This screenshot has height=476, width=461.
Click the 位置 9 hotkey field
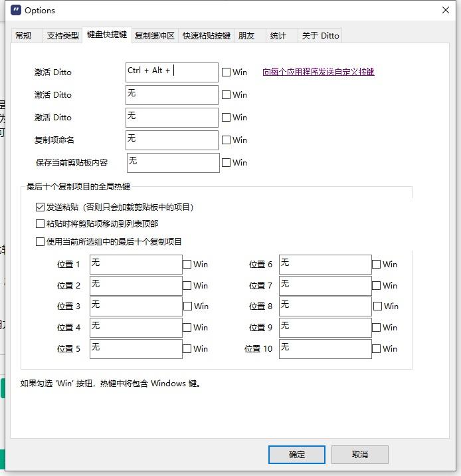[x=325, y=328]
